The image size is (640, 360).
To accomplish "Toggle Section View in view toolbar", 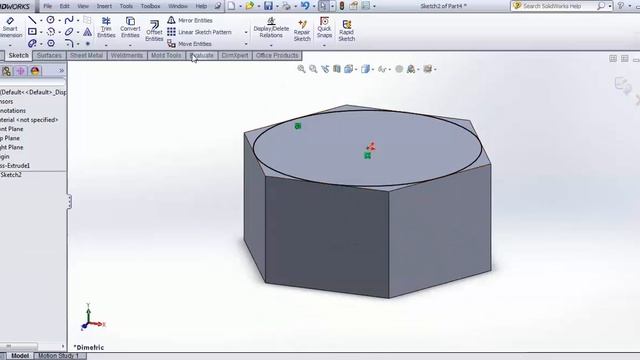I will coord(337,69).
